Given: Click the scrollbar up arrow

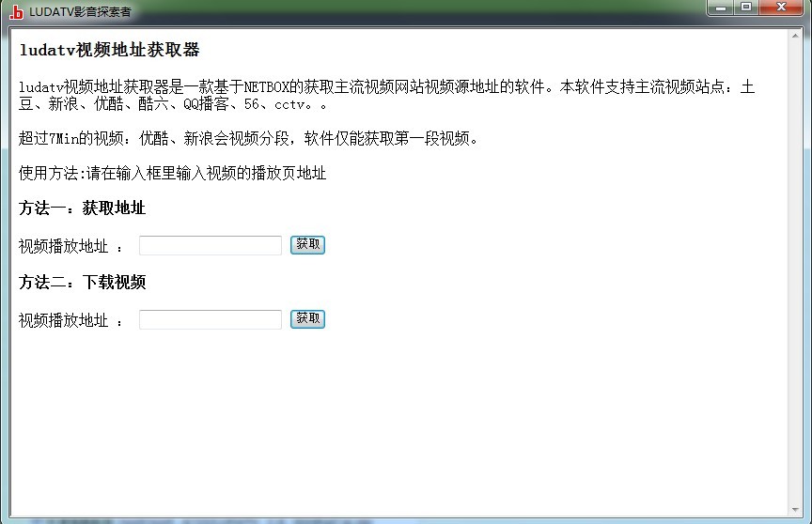Looking at the screenshot, I should (795, 36).
